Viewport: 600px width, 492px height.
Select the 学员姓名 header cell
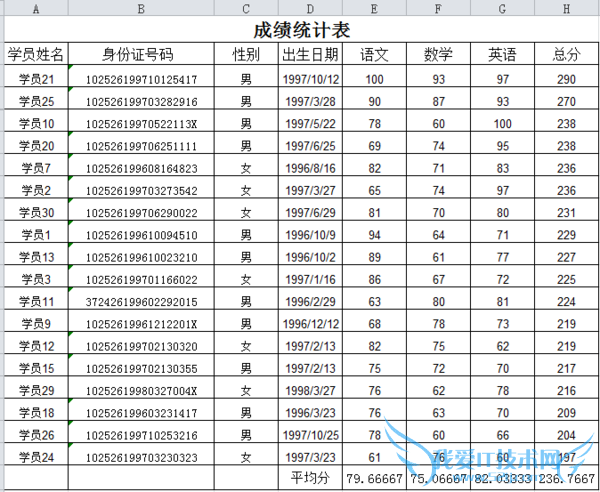click(x=36, y=54)
